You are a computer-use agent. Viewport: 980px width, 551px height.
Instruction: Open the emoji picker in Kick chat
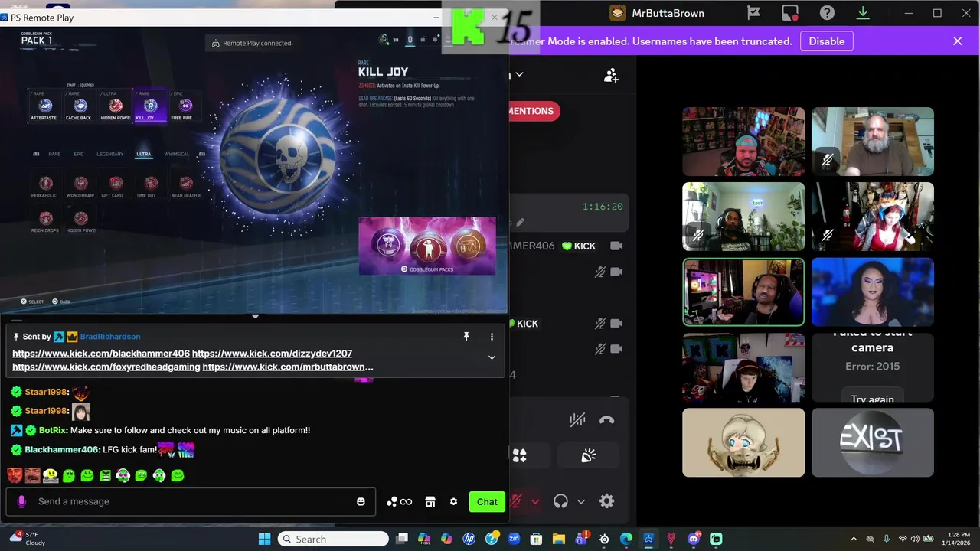361,501
